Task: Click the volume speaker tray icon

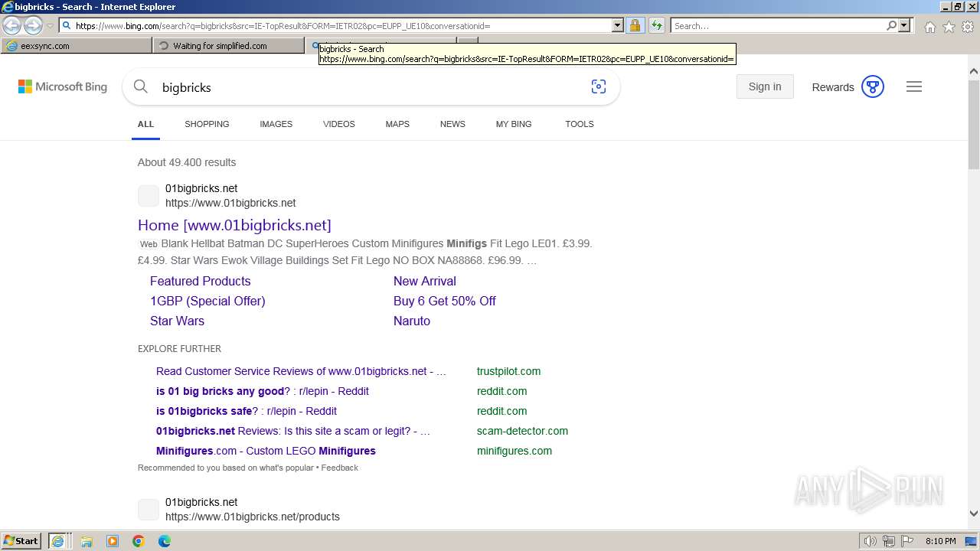Action: coord(871,541)
